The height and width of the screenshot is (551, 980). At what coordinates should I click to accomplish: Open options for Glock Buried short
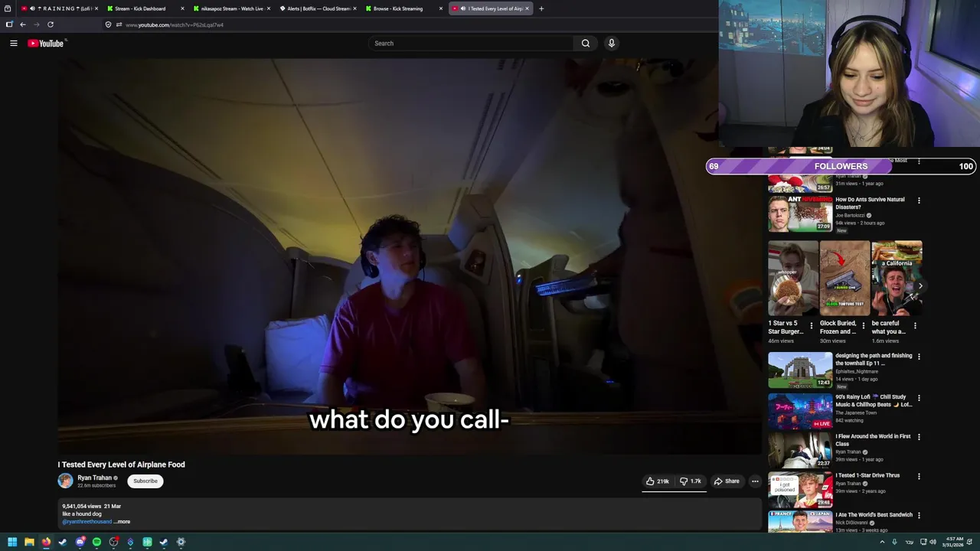coord(864,325)
